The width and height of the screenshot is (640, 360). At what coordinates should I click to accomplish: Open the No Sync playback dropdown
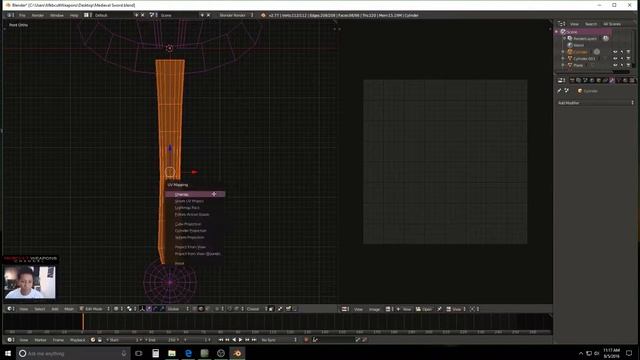pyautogui.click(x=279, y=340)
